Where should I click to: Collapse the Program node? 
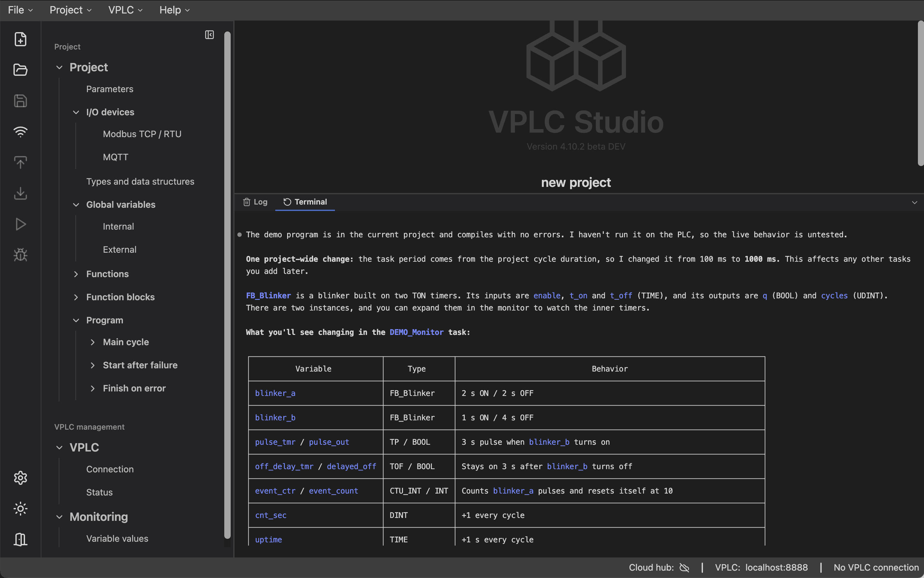(76, 320)
